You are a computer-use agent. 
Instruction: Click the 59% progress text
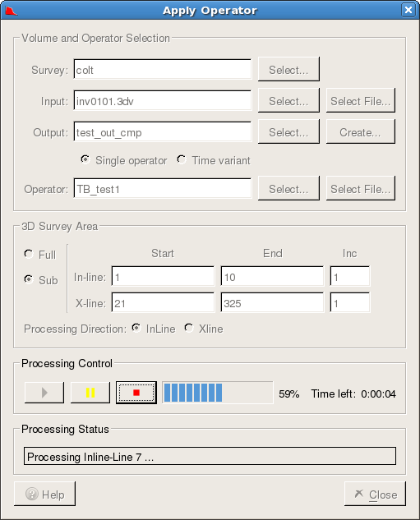tap(289, 394)
